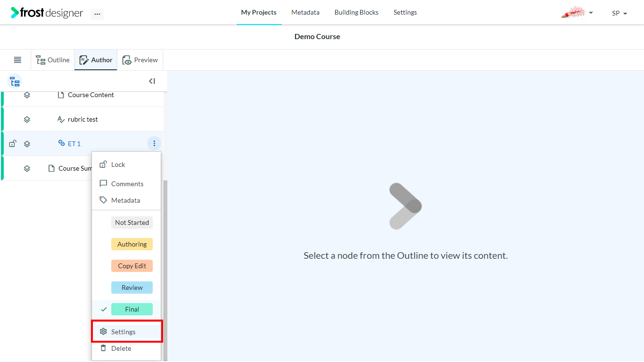
Task: Click the layers icon on rubric test row
Action: [27, 119]
